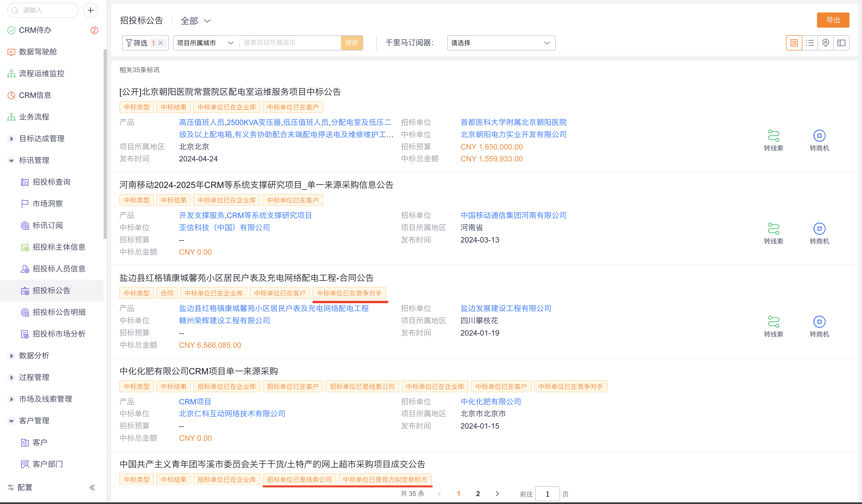Open 北京朝阳医院常营院区配电室运维服务项目 announcement title
Viewport: 862px width, 504px height.
click(x=230, y=92)
